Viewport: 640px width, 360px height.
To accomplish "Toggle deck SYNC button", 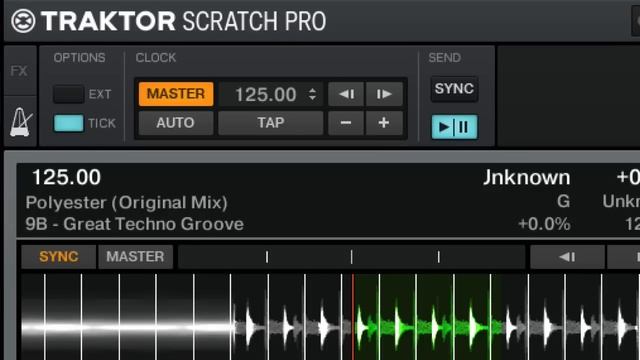I will pyautogui.click(x=59, y=256).
